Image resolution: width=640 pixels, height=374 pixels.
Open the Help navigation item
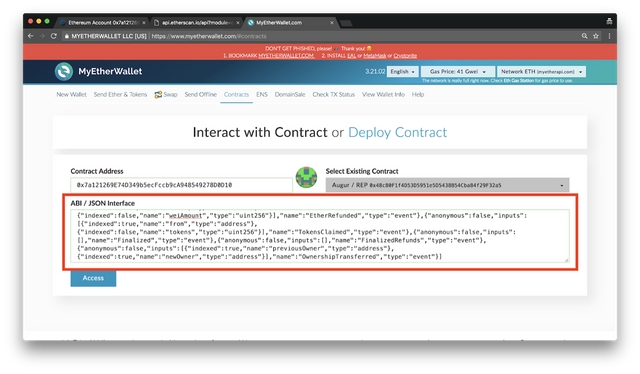coord(418,94)
